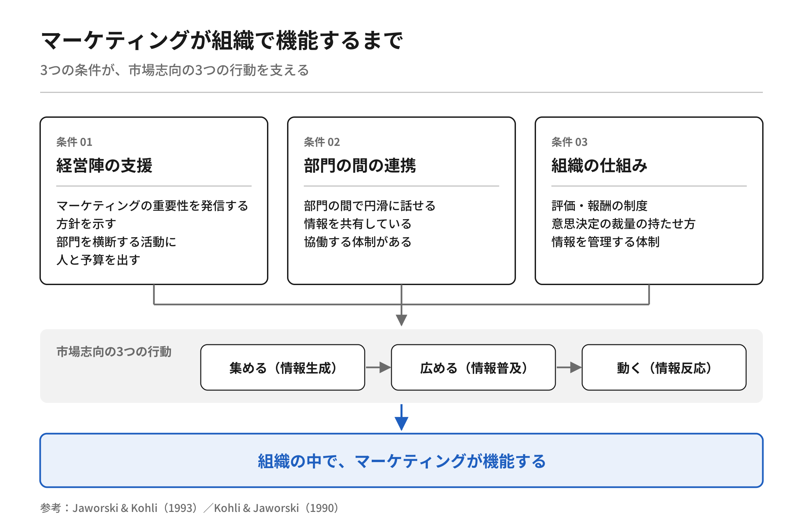803x532 pixels.
Task: Select the box 動く（情報反応）
Action: 664,367
